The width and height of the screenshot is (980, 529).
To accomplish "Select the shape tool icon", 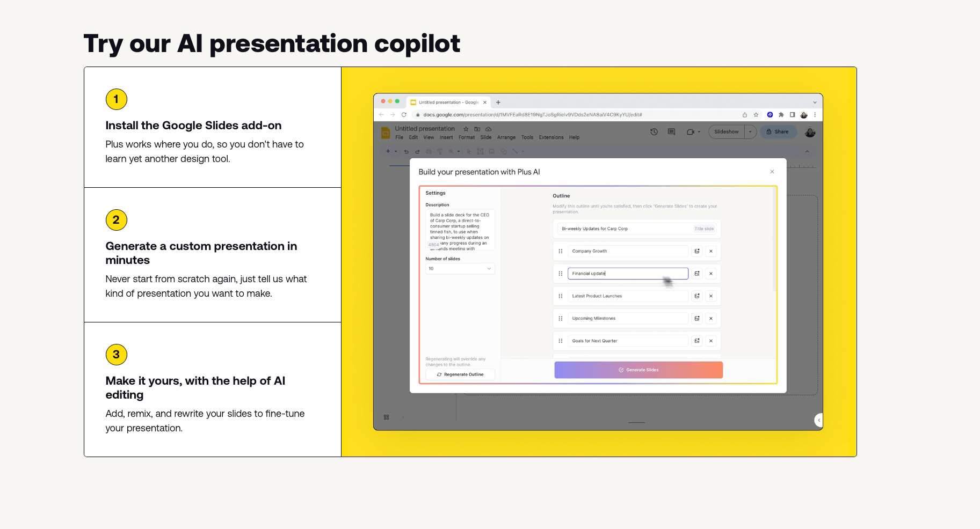I will pos(504,152).
